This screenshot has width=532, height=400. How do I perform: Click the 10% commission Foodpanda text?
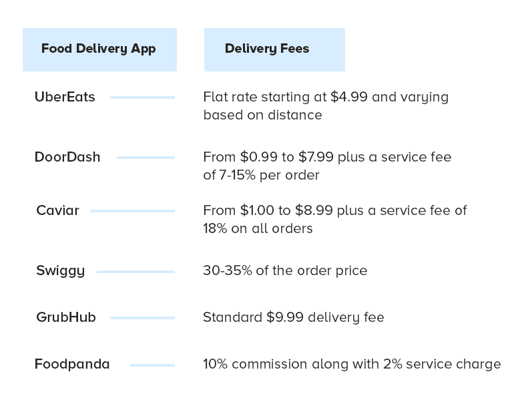352,364
